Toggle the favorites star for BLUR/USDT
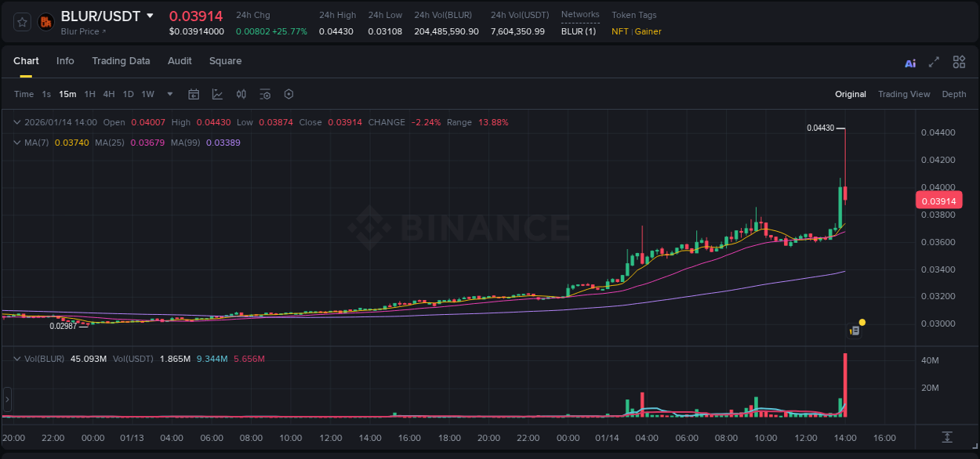Screen dimensions: 980x459 pyautogui.click(x=21, y=22)
